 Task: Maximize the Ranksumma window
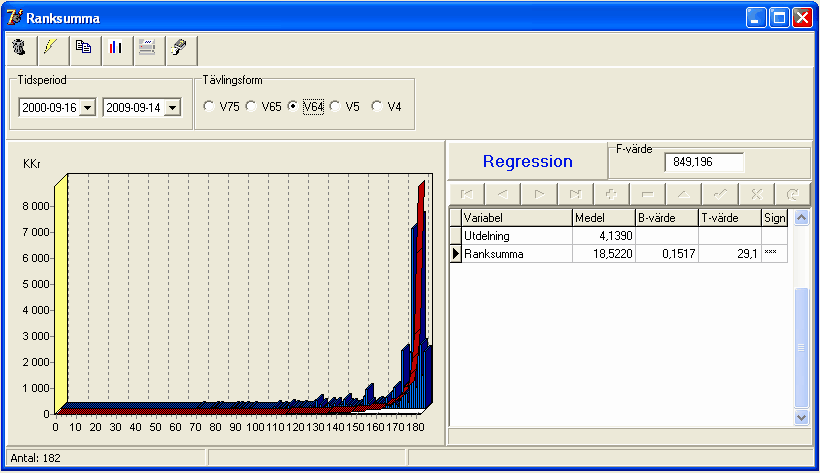[x=779, y=18]
